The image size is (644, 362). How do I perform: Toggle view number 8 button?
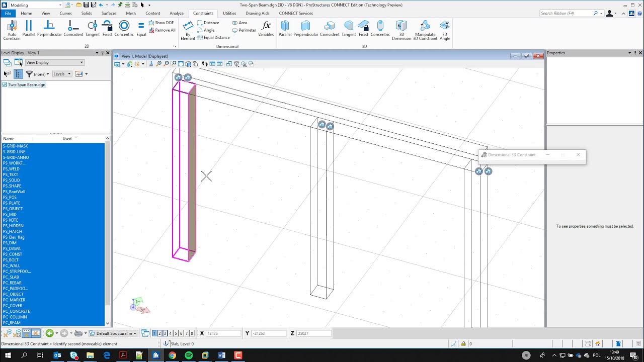pos(192,333)
